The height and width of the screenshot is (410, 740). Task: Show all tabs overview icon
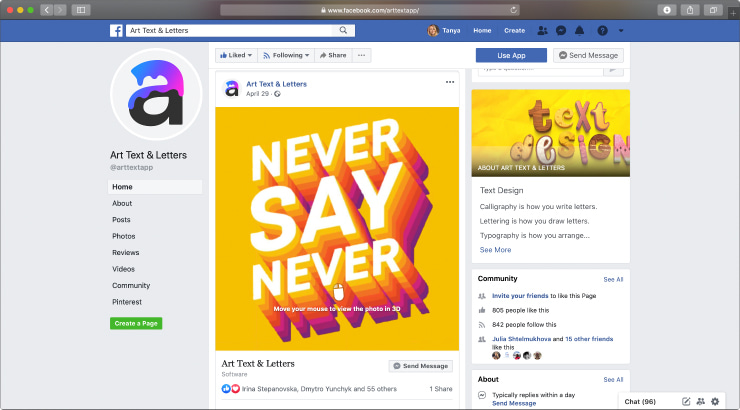coord(713,10)
